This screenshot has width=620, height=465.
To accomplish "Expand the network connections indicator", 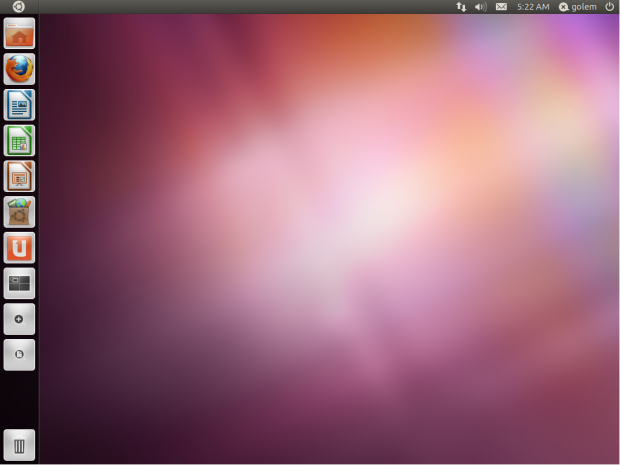I will [461, 7].
